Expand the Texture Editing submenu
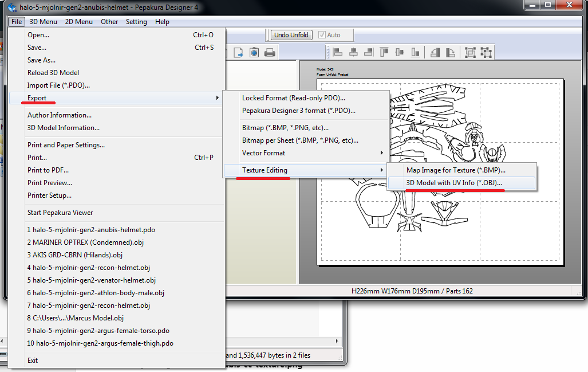 (306, 170)
